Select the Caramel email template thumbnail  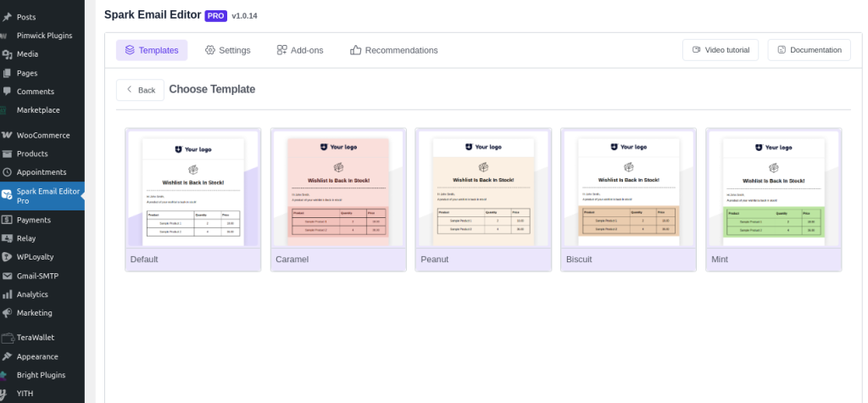pos(338,188)
